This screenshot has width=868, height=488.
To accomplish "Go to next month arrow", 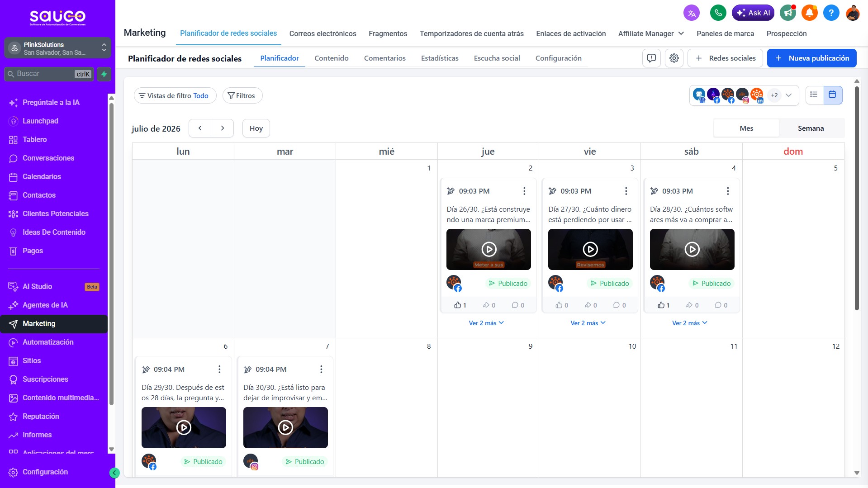I will pyautogui.click(x=223, y=128).
